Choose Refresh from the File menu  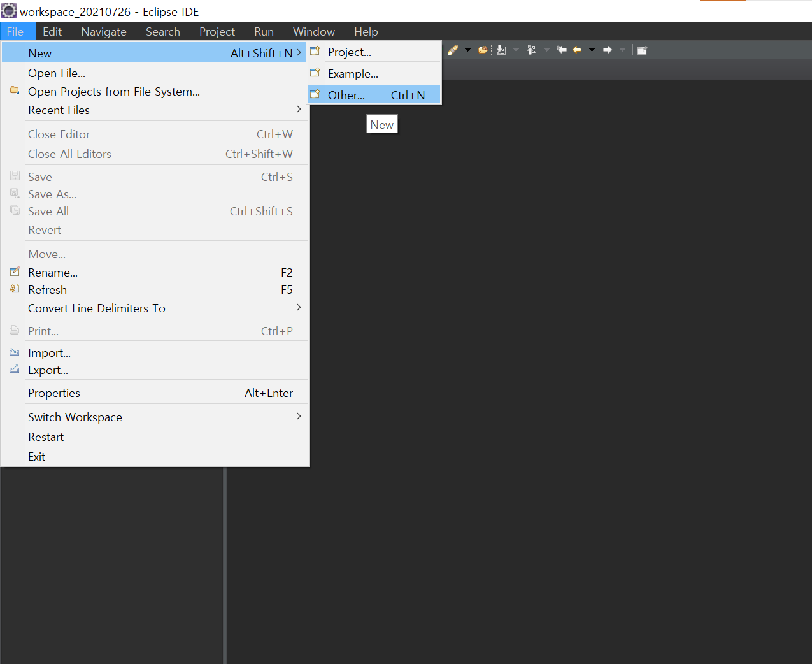coord(155,289)
